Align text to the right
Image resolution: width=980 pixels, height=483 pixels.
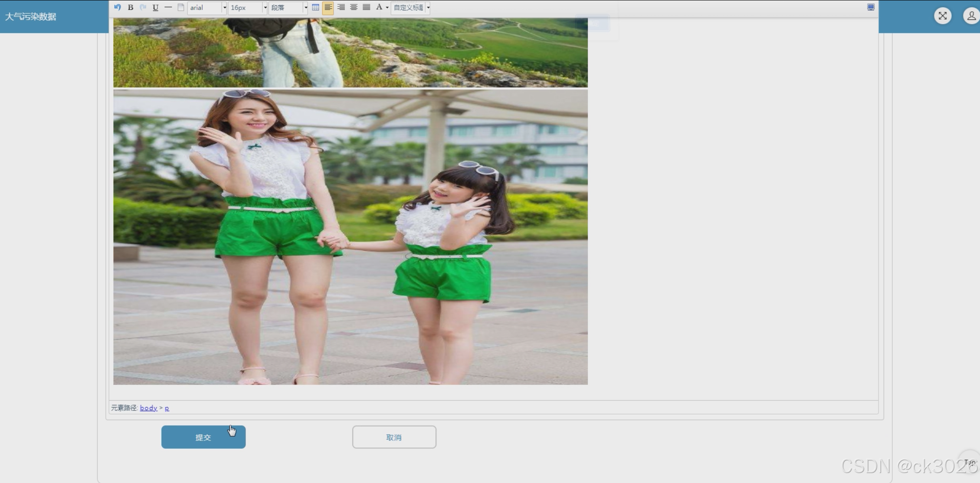pyautogui.click(x=341, y=7)
